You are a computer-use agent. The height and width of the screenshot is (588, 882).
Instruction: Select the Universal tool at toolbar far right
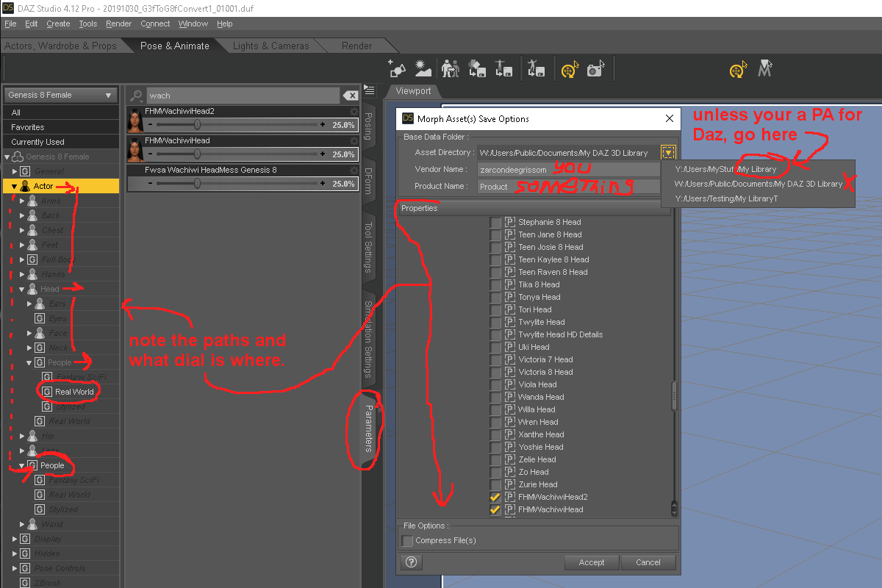[x=737, y=70]
